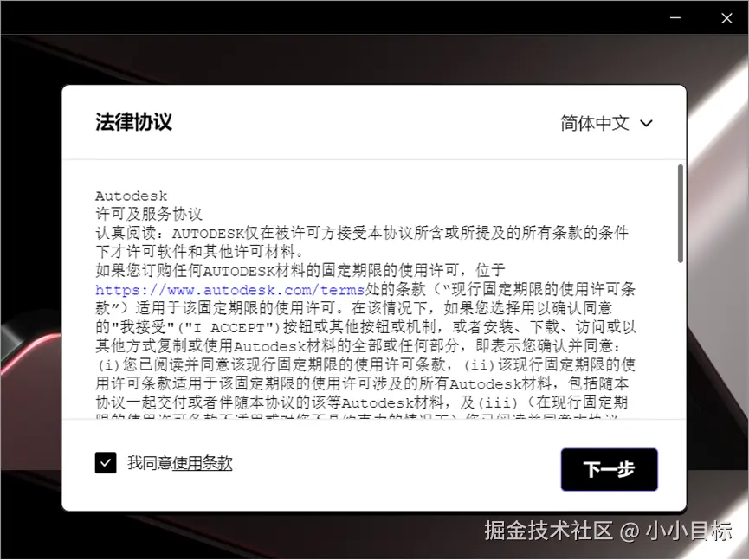
Task: Open the https://www.autodesk.com/terms link
Action: coord(229,290)
